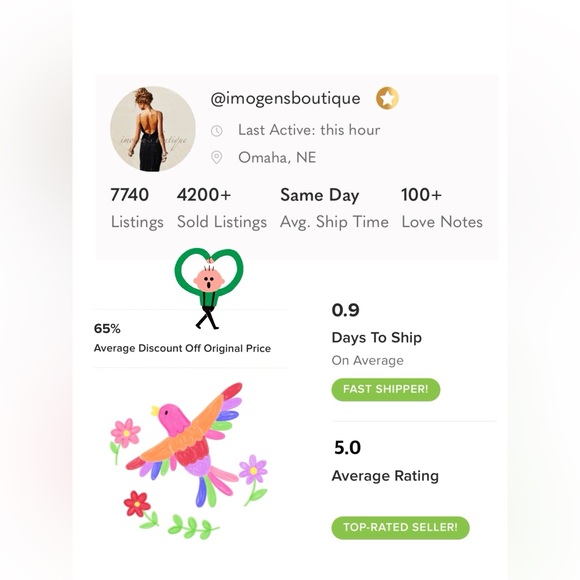
Task: Select the Same Day Avg. Ship Time stat
Action: [x=334, y=208]
